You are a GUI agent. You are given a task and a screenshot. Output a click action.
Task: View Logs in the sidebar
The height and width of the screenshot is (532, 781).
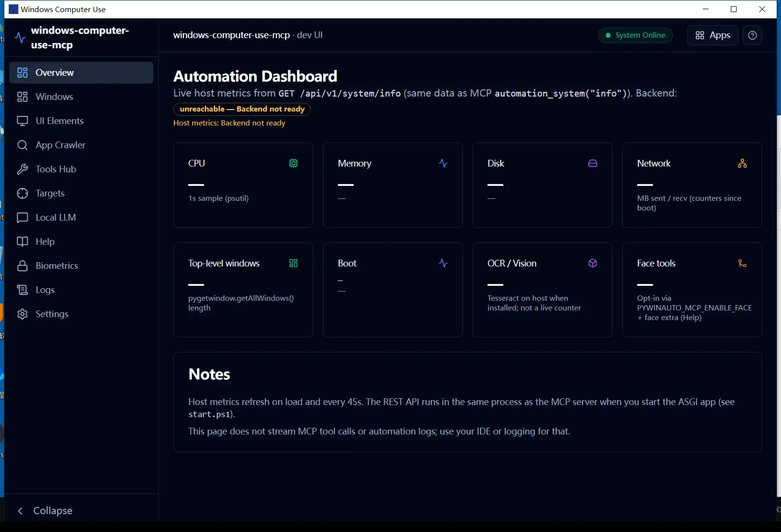pyautogui.click(x=81, y=290)
